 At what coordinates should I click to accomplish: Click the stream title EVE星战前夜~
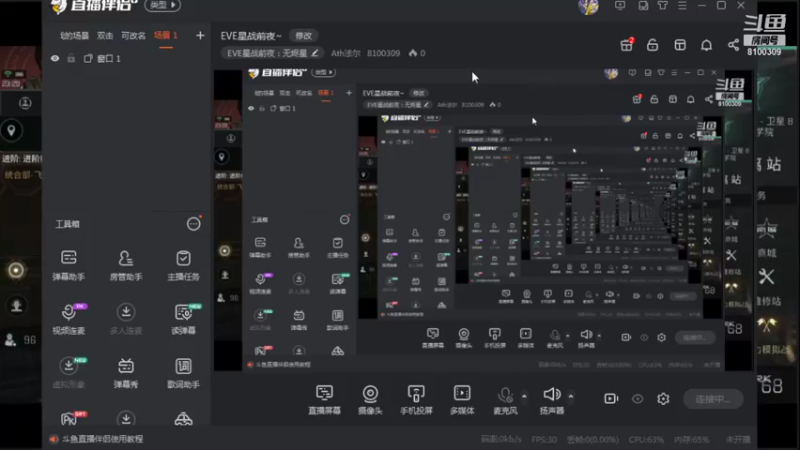[x=251, y=36]
